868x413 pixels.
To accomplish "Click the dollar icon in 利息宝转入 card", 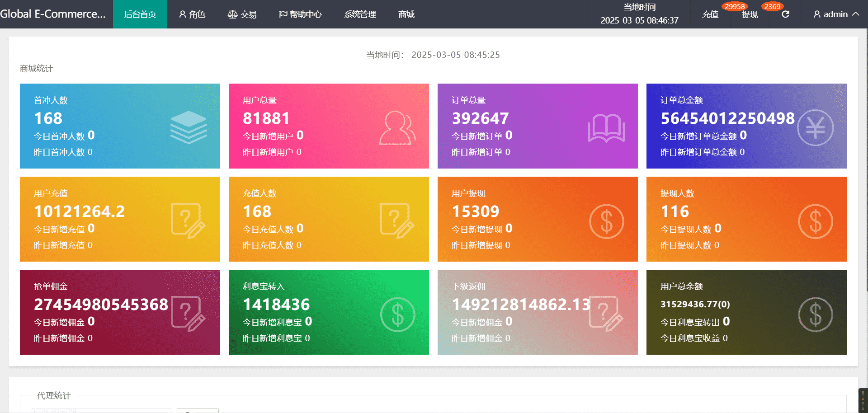I will click(x=397, y=314).
